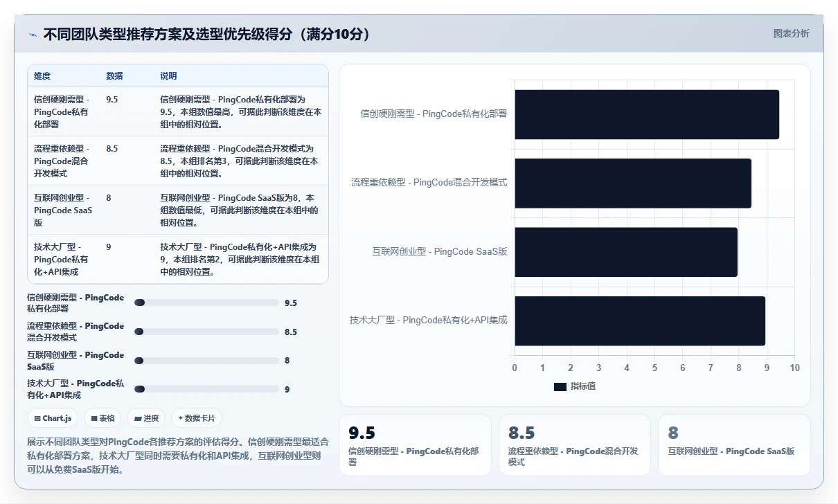Click the title 不同团队类型推荐方案及选型优先级得分
Image resolution: width=838 pixels, height=504 pixels.
coord(208,35)
